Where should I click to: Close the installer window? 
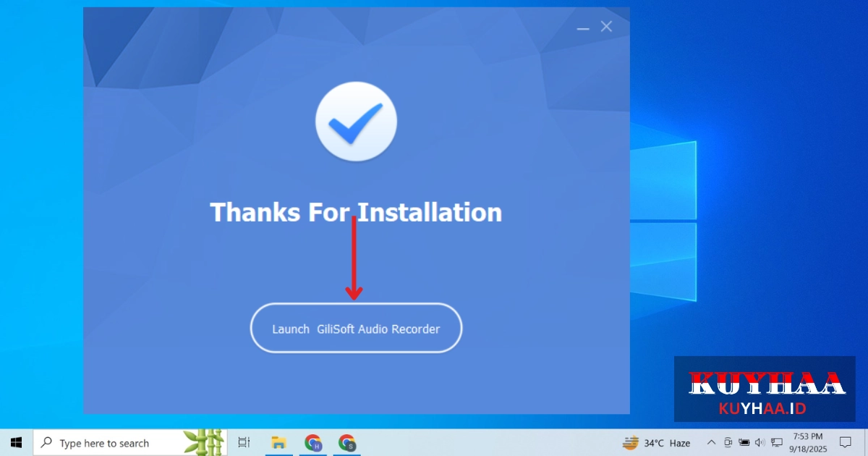[x=606, y=27]
